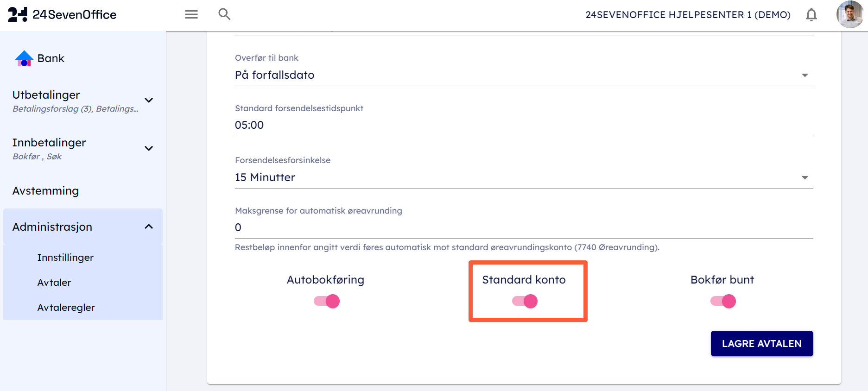This screenshot has height=391, width=868.
Task: Open the user profile avatar
Action: (x=849, y=14)
